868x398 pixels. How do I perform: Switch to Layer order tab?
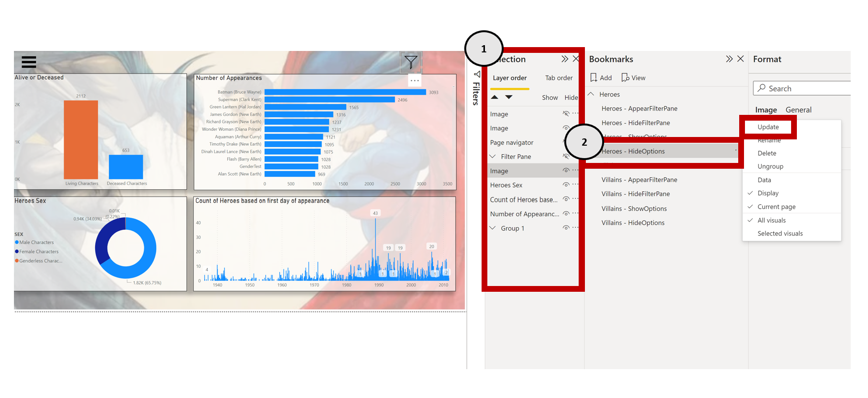coord(509,78)
